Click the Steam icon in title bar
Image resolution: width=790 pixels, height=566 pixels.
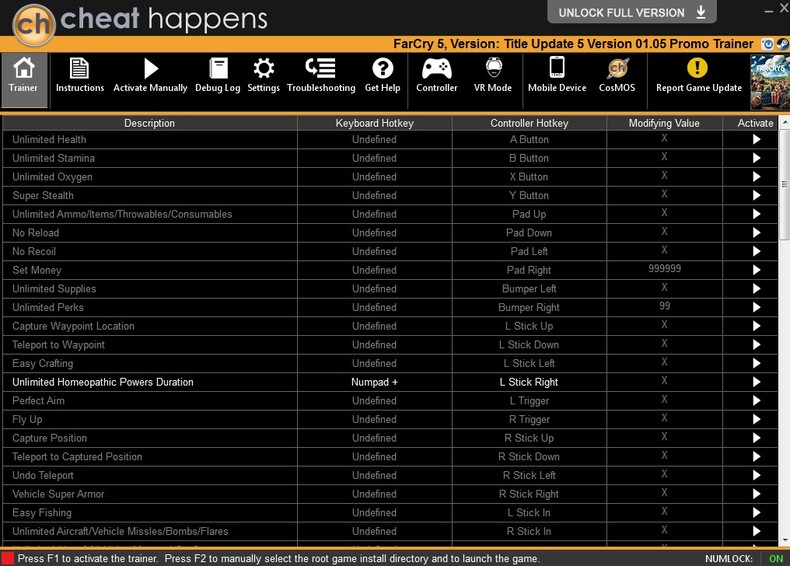coord(781,44)
